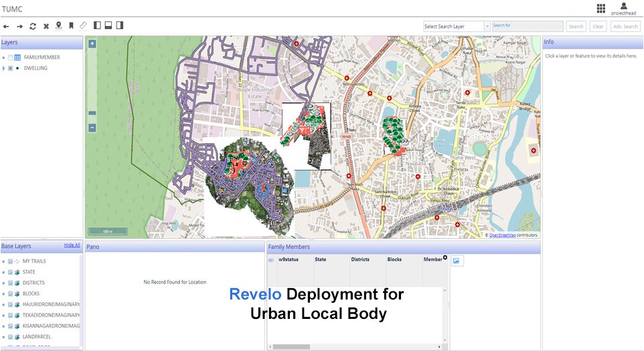Image resolution: width=644 pixels, height=351 pixels.
Task: Click the map zoom slider handle
Action: (x=92, y=113)
